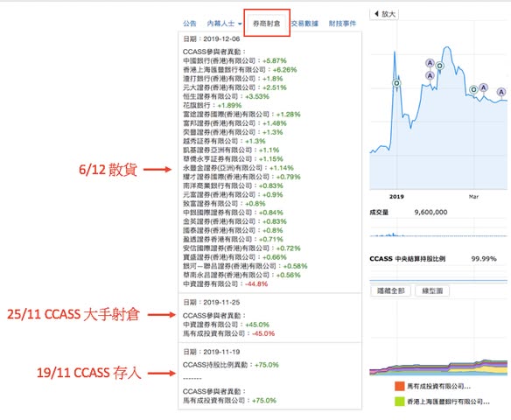Click the 致富證券有限公司 +0.8% row
The image size is (511, 420).
[x=224, y=204]
